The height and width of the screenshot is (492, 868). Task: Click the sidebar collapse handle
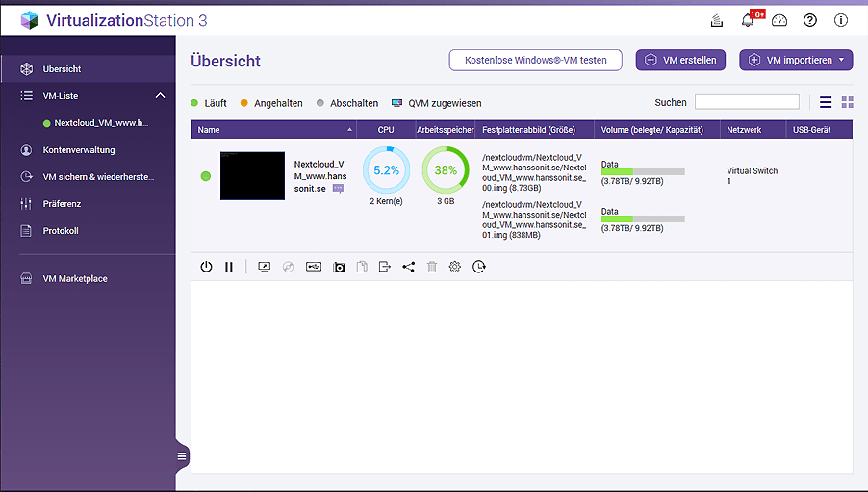point(182,456)
